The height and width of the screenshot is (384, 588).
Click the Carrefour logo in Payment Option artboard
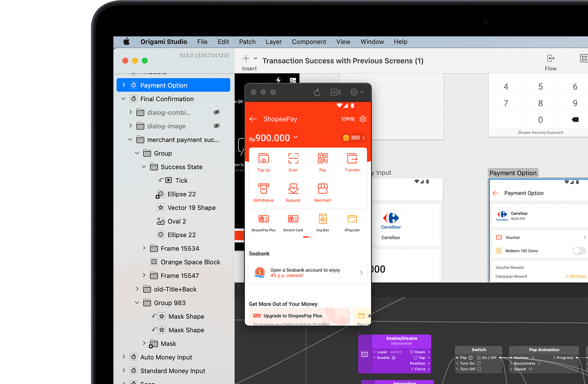coord(502,216)
